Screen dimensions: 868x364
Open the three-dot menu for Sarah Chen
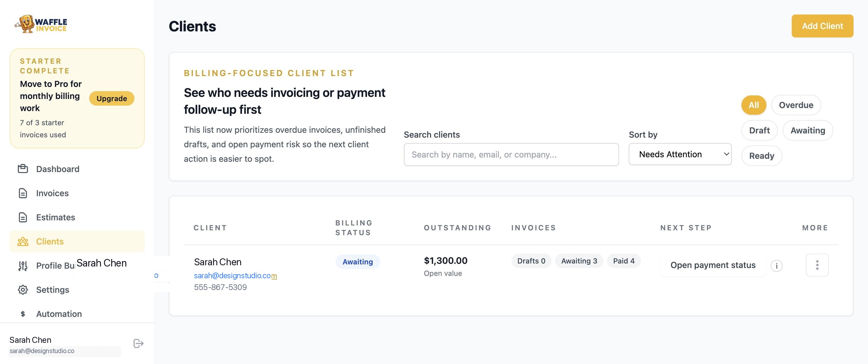[x=817, y=265]
